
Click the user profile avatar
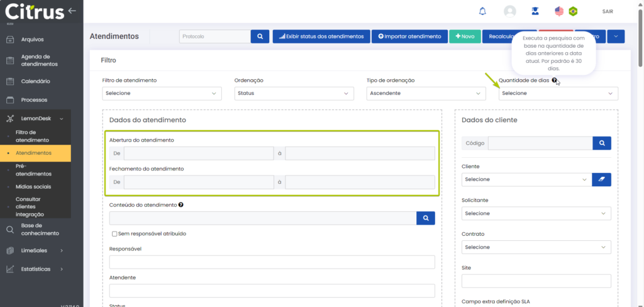tap(510, 11)
